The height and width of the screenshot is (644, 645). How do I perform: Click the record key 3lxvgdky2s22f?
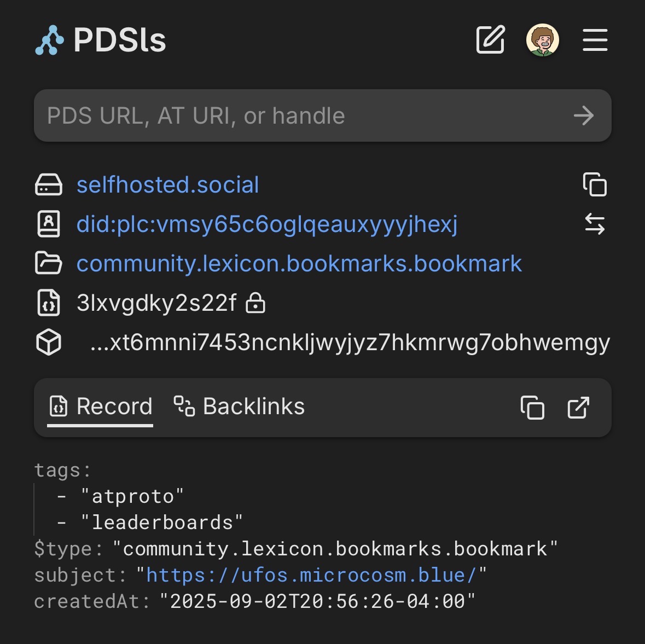(156, 303)
